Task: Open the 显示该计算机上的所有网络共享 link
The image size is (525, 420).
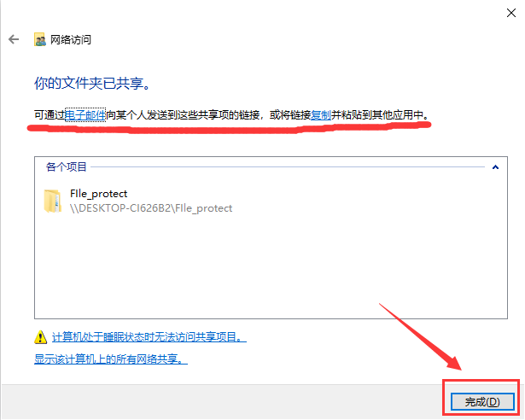Action: tap(111, 359)
